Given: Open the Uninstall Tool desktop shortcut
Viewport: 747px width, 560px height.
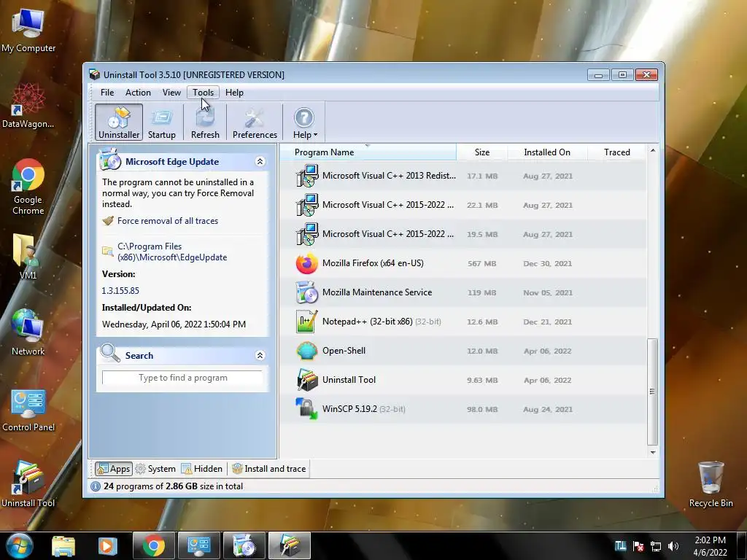Looking at the screenshot, I should [x=28, y=484].
